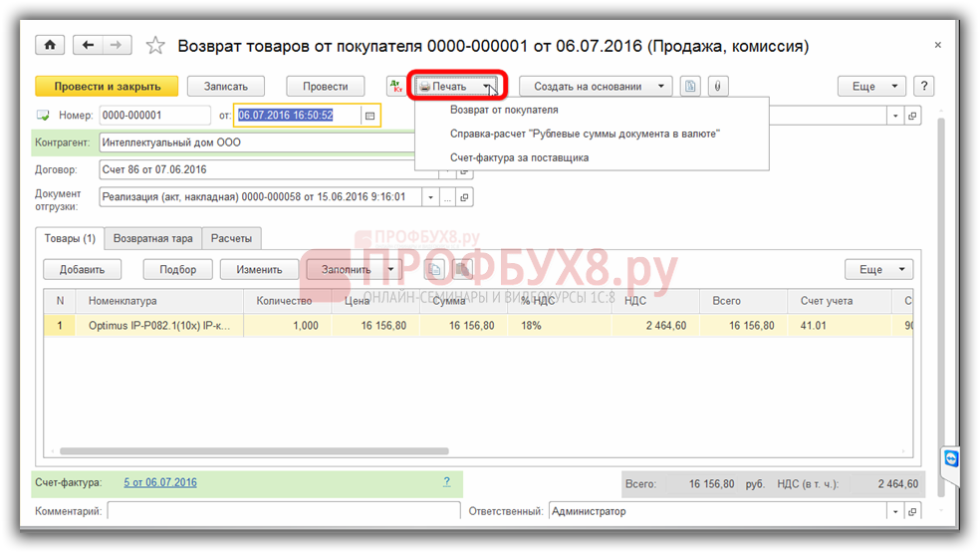This screenshot has height=553, width=980.
Task: Select Возврат от покупателя print option
Action: click(504, 110)
